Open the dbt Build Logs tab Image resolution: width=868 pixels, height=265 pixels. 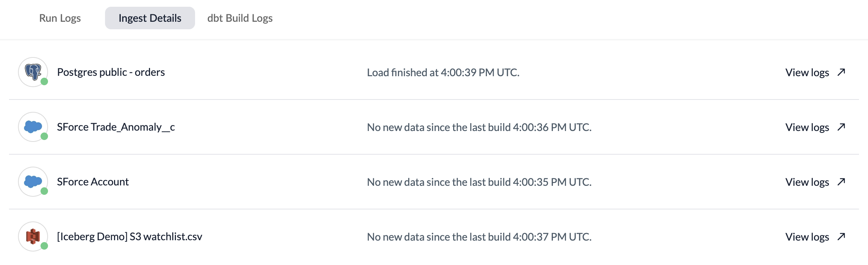click(x=240, y=18)
